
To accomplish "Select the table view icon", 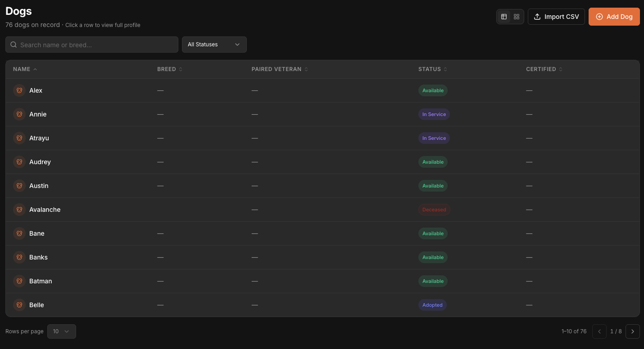I will [x=503, y=17].
